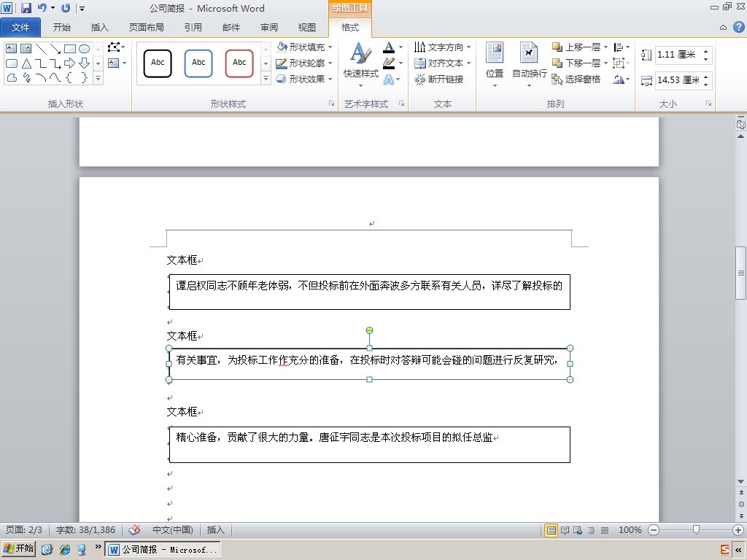This screenshot has height=560, width=747.
Task: Click 上移一层 bring forward
Action: [x=576, y=47]
